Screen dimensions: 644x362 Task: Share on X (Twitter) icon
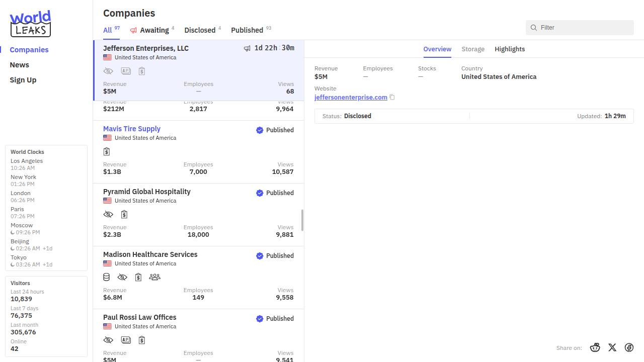[x=612, y=347]
